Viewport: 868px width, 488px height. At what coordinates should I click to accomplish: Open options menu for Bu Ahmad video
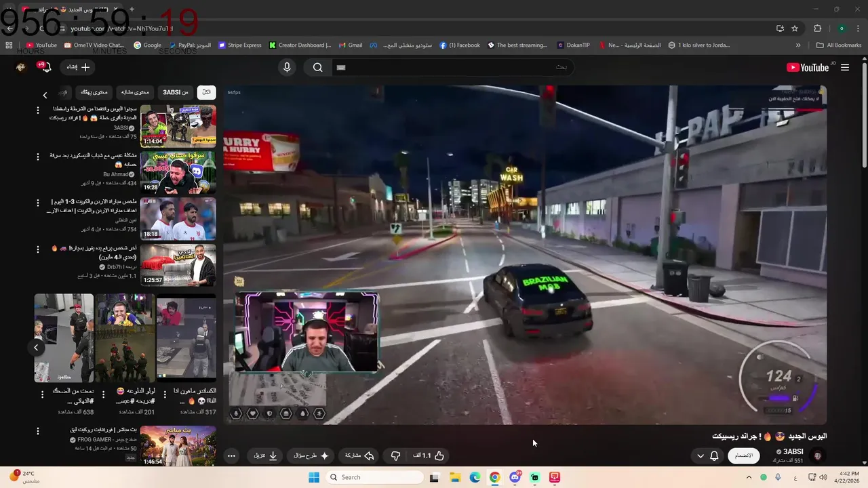point(39,157)
